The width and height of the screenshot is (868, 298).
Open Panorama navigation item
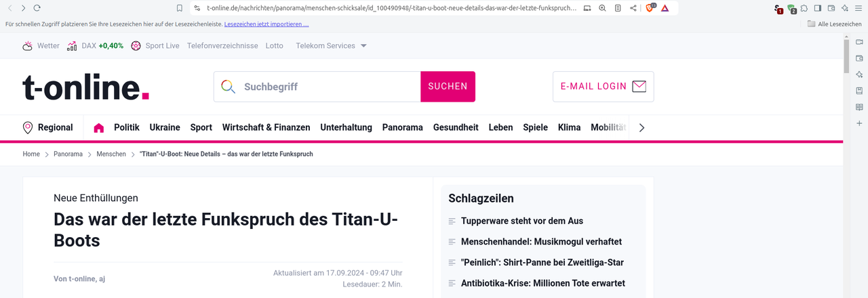(403, 127)
